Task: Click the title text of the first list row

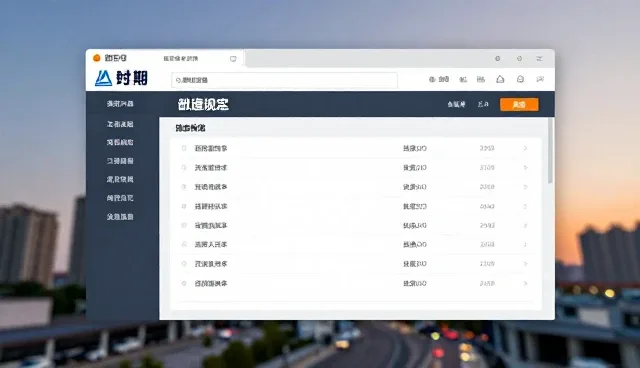Action: [x=211, y=148]
